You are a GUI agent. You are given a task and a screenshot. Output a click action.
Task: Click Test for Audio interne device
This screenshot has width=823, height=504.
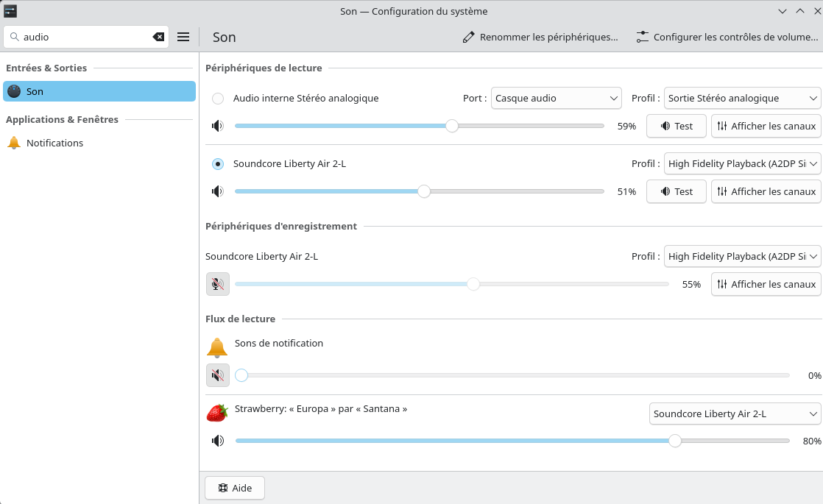tap(676, 126)
